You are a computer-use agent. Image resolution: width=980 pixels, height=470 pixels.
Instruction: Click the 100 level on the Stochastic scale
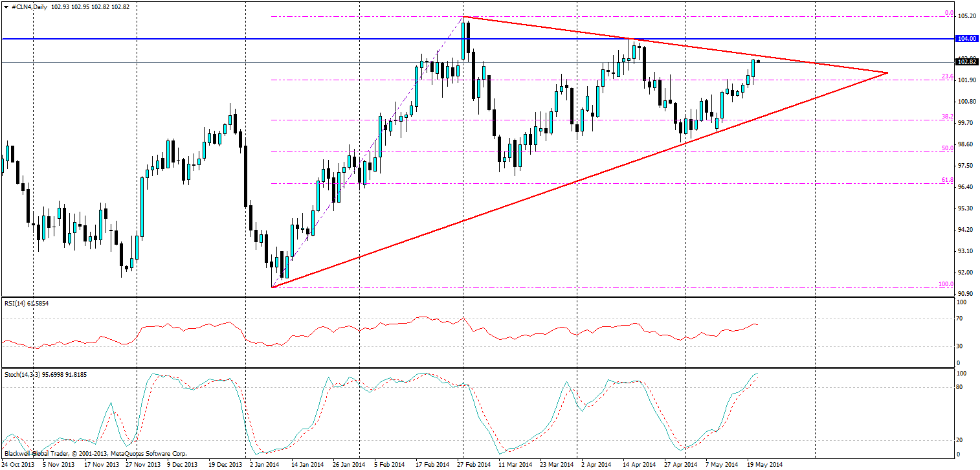tap(963, 374)
